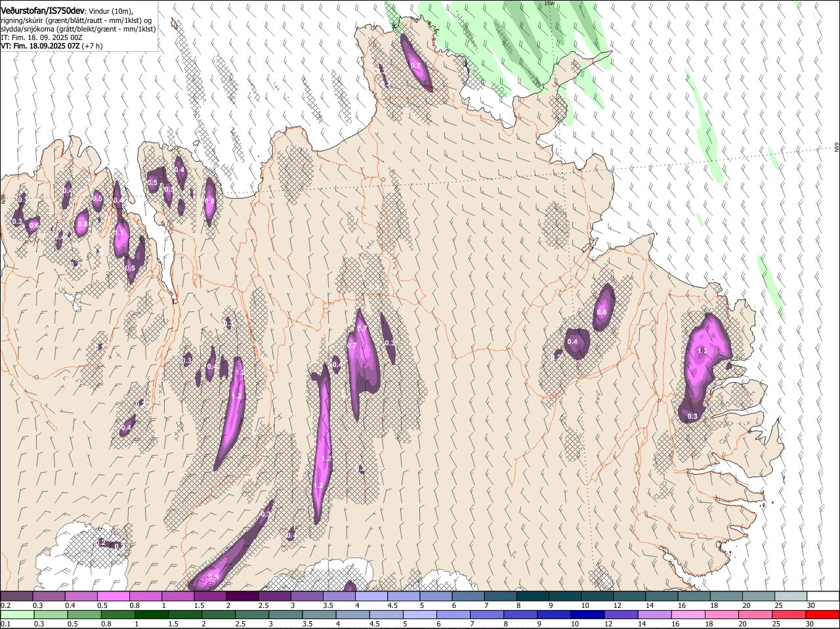840x629 pixels.
Task: Select lower legend swatch from 2 to 2.5
Action: tap(219, 615)
